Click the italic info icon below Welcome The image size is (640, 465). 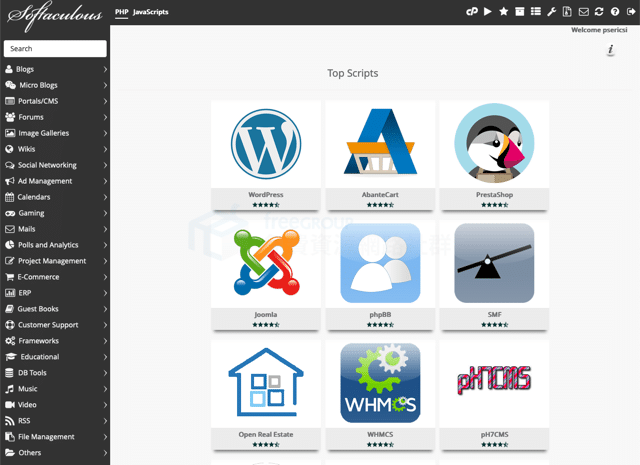coord(611,50)
